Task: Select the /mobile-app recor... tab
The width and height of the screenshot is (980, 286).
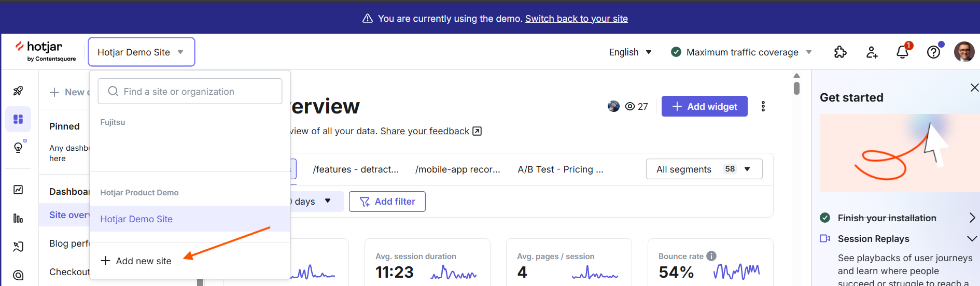Action: click(458, 169)
